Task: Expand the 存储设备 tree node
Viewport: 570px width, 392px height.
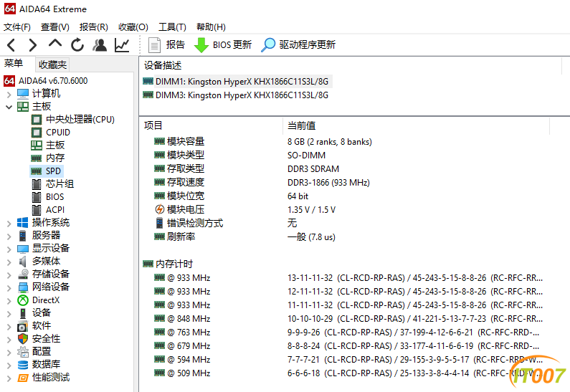Action: 9,274
